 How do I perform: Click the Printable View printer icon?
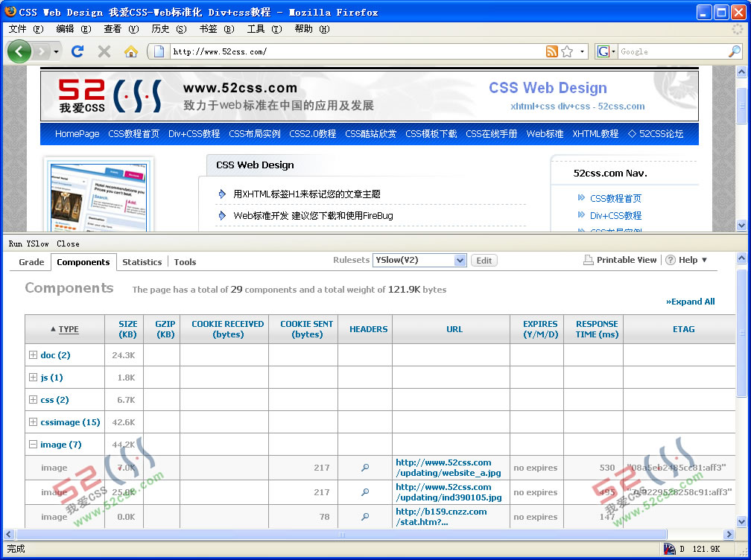pos(588,260)
